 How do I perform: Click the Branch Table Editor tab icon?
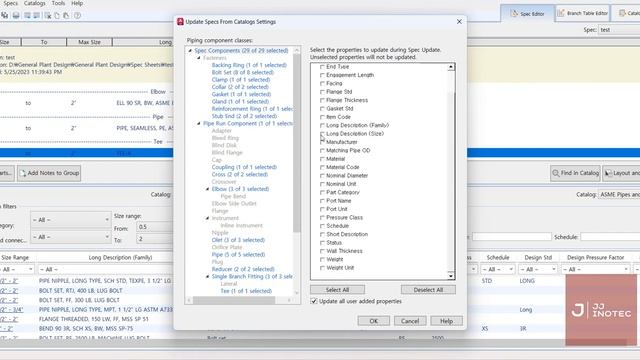pyautogui.click(x=561, y=13)
